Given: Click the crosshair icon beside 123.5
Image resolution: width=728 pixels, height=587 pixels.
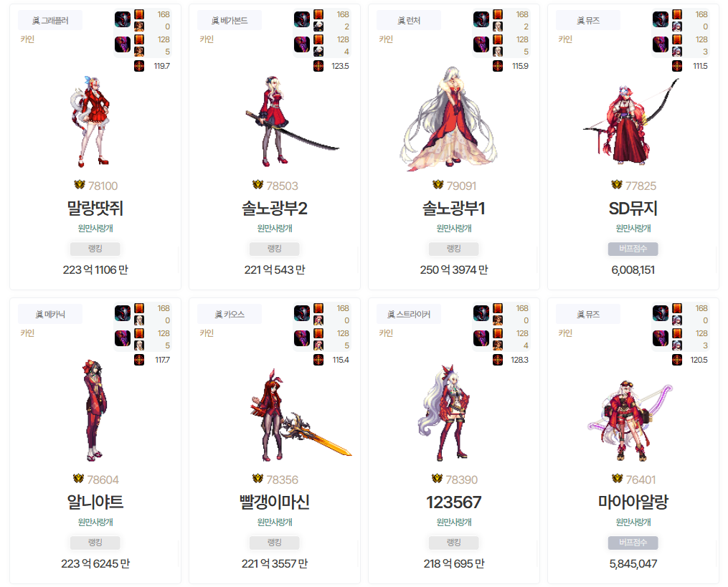Looking at the screenshot, I should [x=318, y=66].
